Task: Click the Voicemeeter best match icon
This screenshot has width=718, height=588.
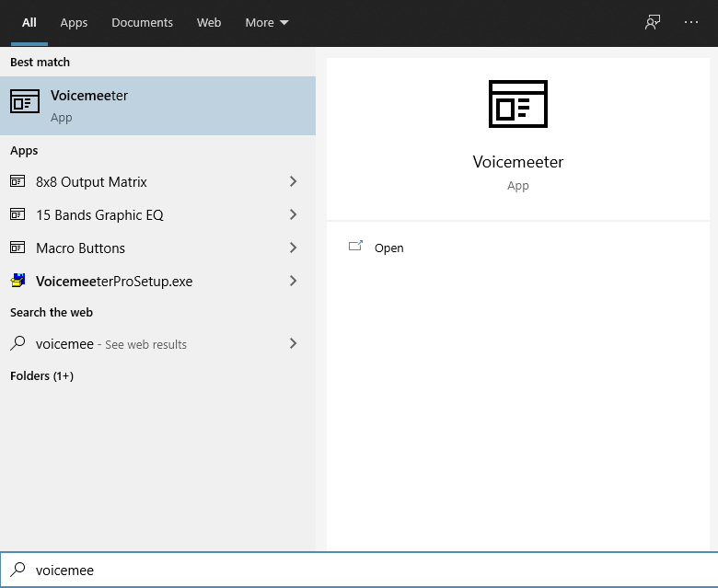Action: pos(25,101)
